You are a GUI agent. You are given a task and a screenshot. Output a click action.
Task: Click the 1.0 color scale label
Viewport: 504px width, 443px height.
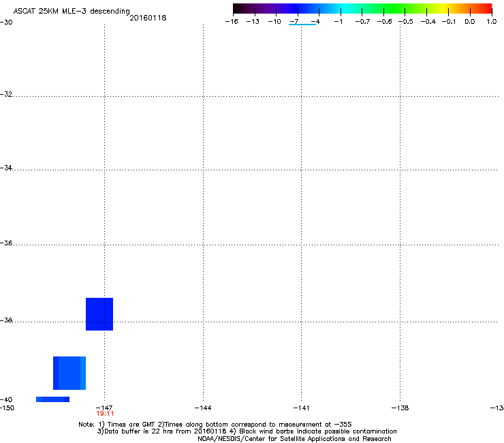point(492,22)
